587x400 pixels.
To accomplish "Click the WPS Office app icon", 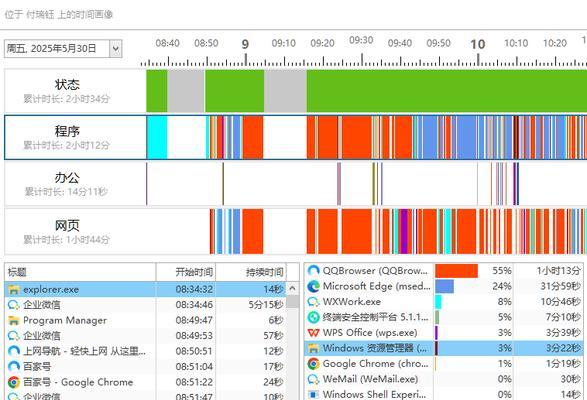I will click(x=313, y=333).
